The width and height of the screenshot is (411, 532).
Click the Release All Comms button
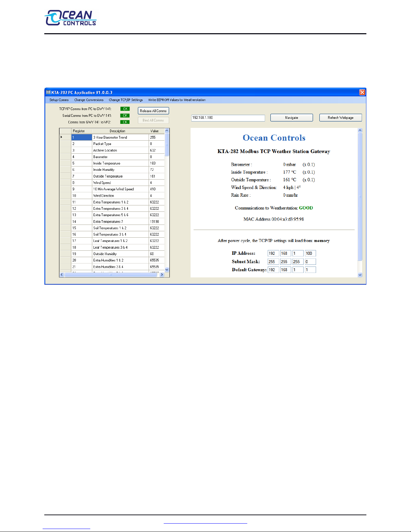coord(153,111)
